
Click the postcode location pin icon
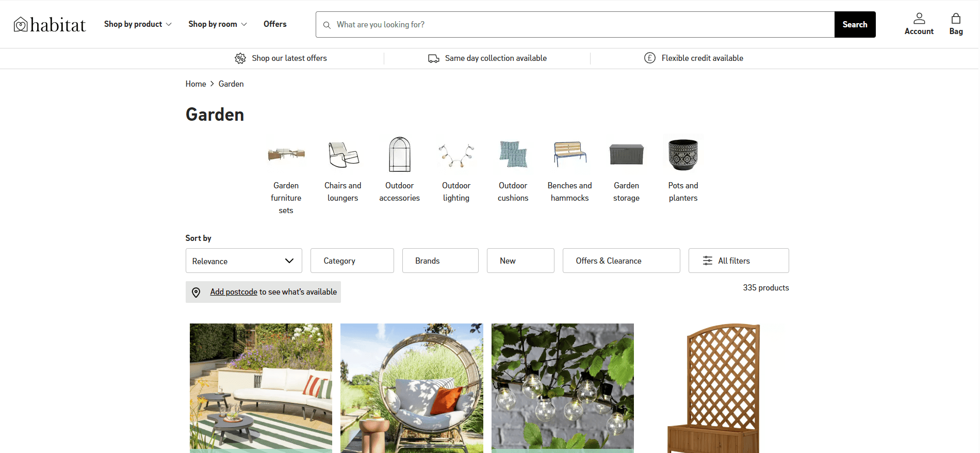[x=196, y=293]
